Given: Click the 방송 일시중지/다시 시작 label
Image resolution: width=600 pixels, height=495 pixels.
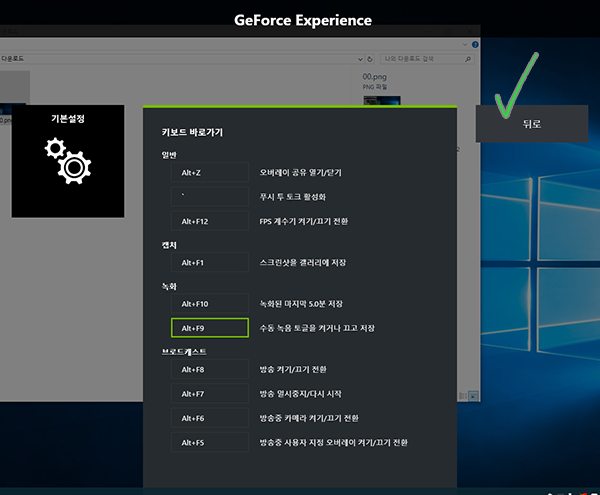Looking at the screenshot, I should 300,394.
